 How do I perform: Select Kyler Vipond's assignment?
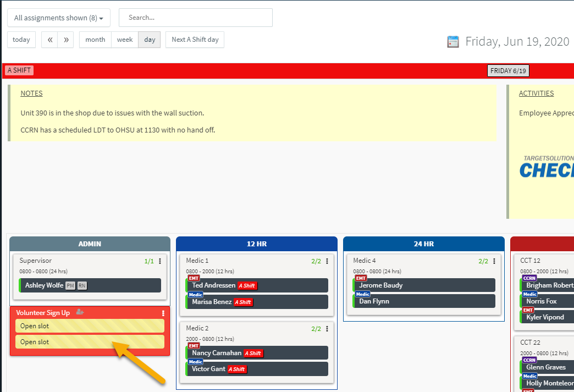click(547, 317)
